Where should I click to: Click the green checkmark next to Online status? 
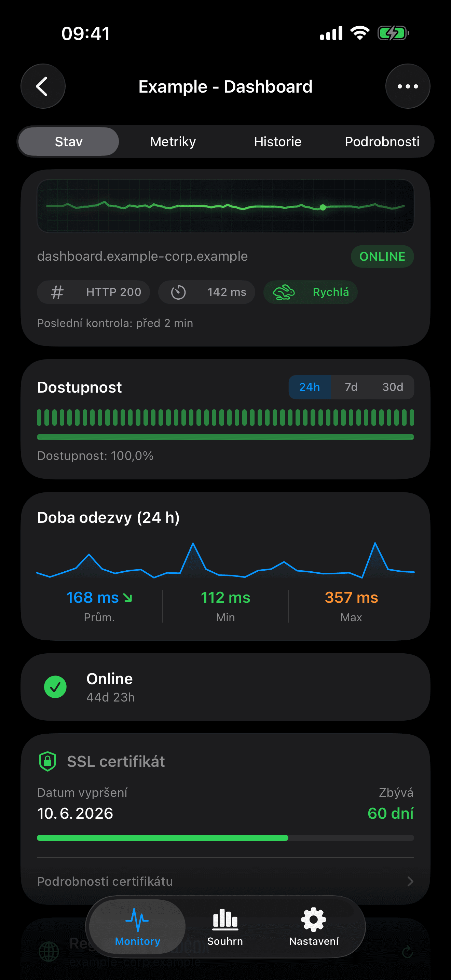click(55, 687)
